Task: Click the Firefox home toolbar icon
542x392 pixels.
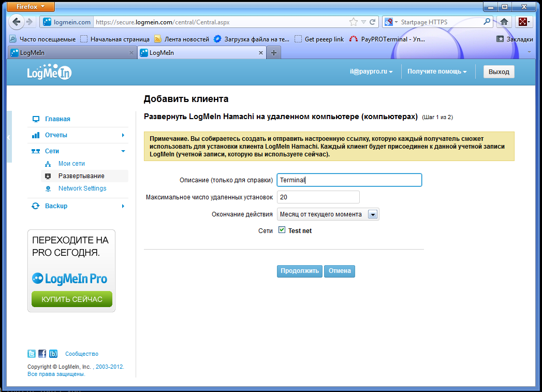Action: pos(503,22)
